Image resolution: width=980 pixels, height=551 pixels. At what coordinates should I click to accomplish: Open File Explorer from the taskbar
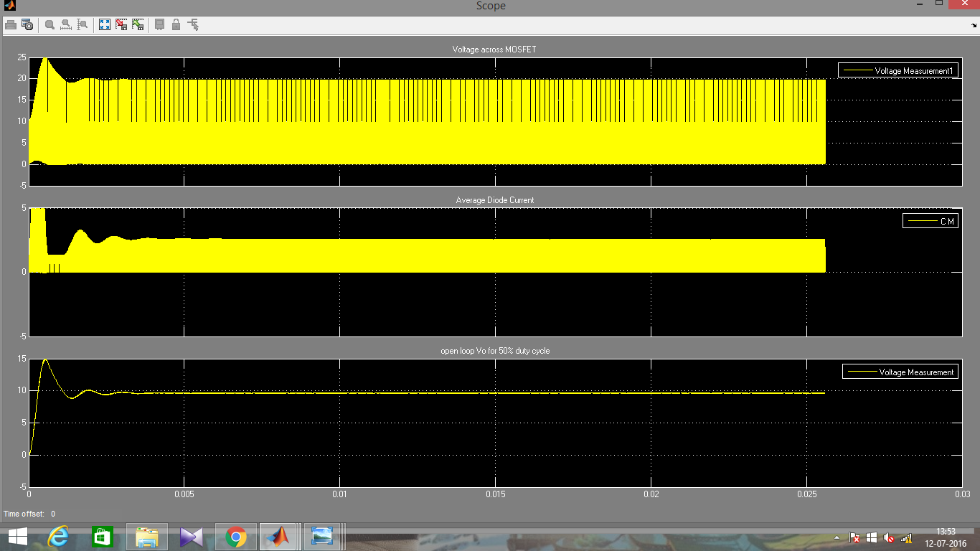147,537
